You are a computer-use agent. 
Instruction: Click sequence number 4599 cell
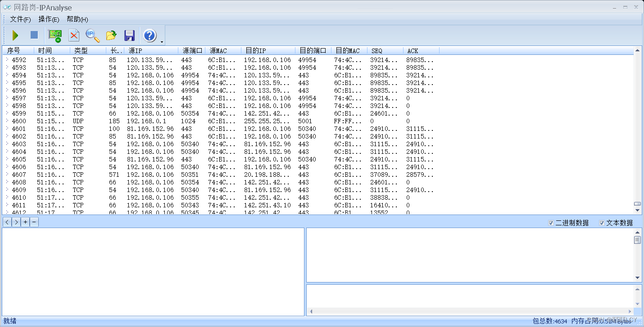tap(19, 113)
